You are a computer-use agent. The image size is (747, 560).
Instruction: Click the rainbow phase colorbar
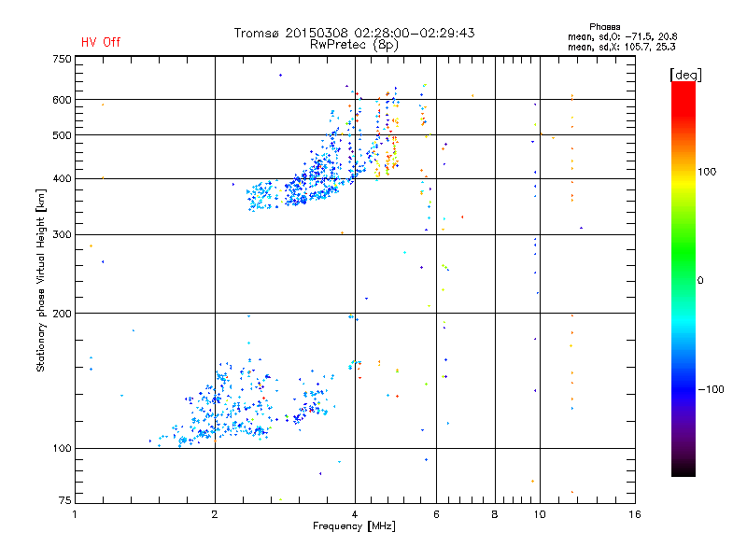click(x=684, y=279)
